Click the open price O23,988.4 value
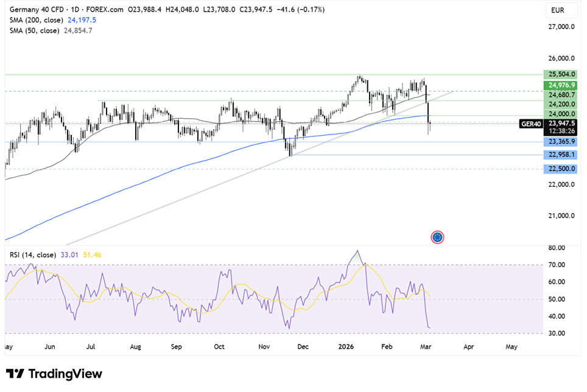Screen dimensions: 587x392 (144, 10)
